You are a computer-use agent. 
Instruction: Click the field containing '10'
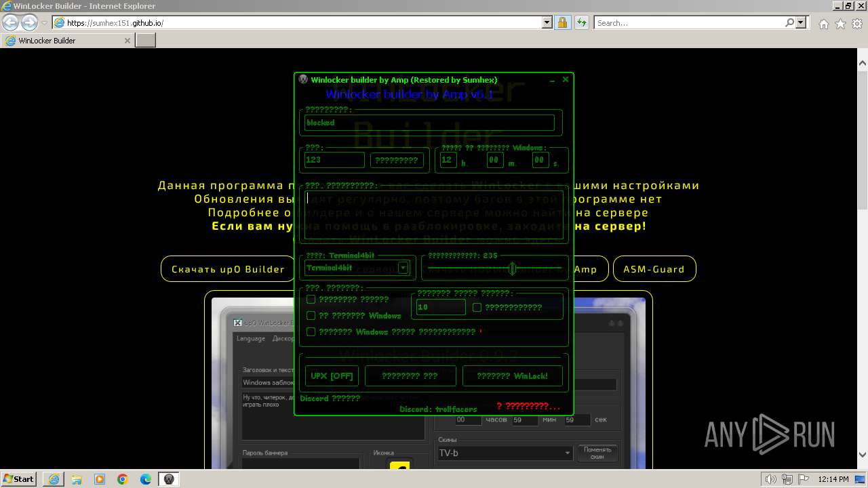click(441, 307)
